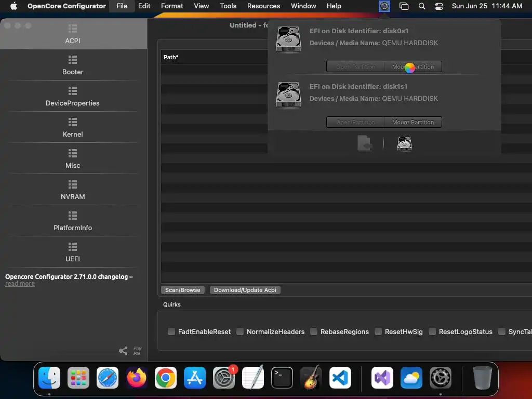Enable the FadtEnableReset quirk checkbox
Screen dimensions: 532x399
point(171,331)
